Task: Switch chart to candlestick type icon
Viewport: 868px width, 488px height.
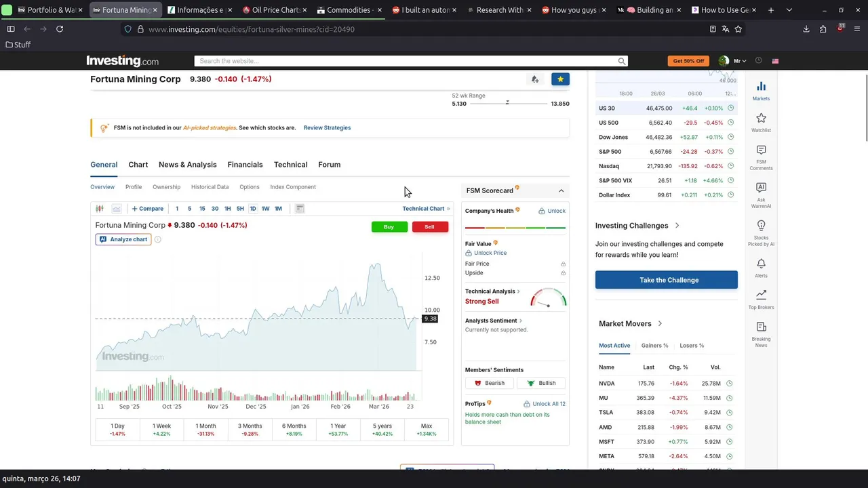Action: tap(100, 209)
